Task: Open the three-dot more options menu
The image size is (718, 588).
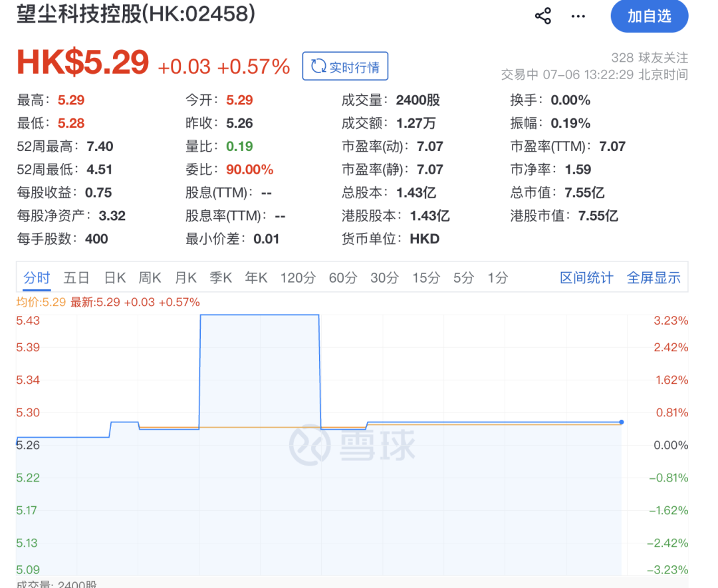Action: pyautogui.click(x=578, y=17)
